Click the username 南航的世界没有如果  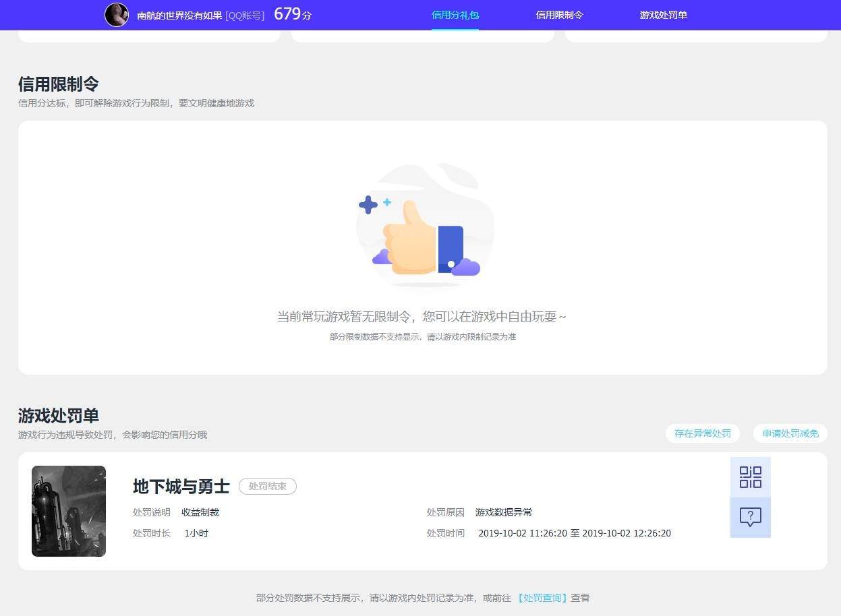point(179,15)
